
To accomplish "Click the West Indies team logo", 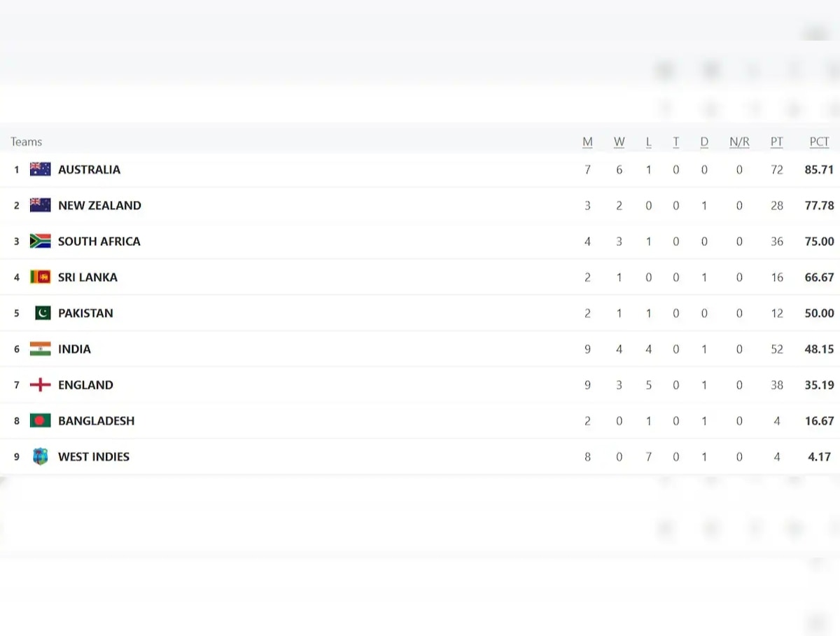I will coord(41,457).
